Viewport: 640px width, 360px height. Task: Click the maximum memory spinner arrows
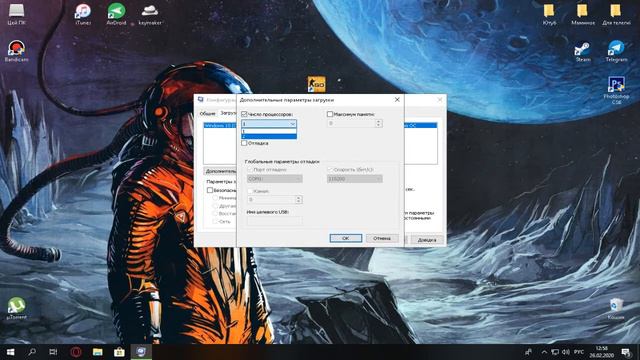click(x=378, y=123)
